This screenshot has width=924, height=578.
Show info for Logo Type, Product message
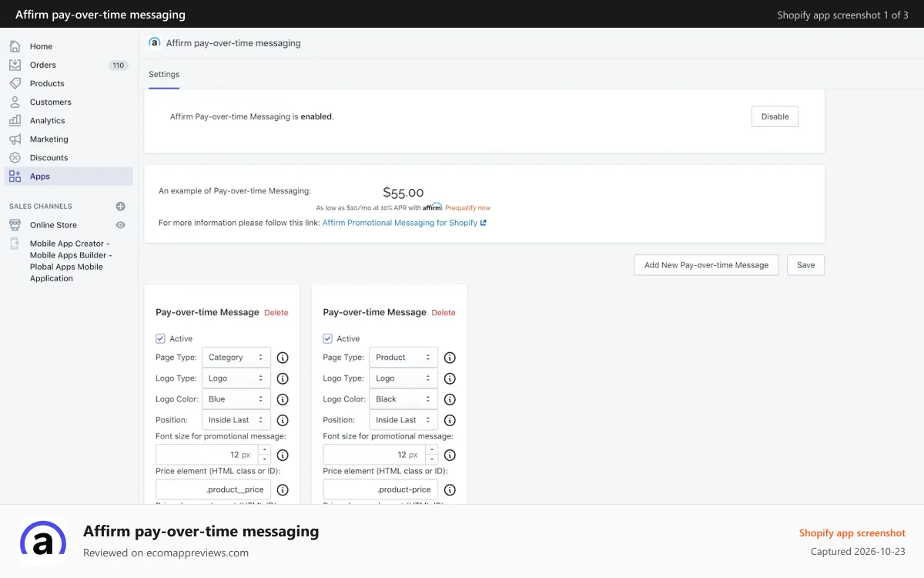[x=450, y=378]
